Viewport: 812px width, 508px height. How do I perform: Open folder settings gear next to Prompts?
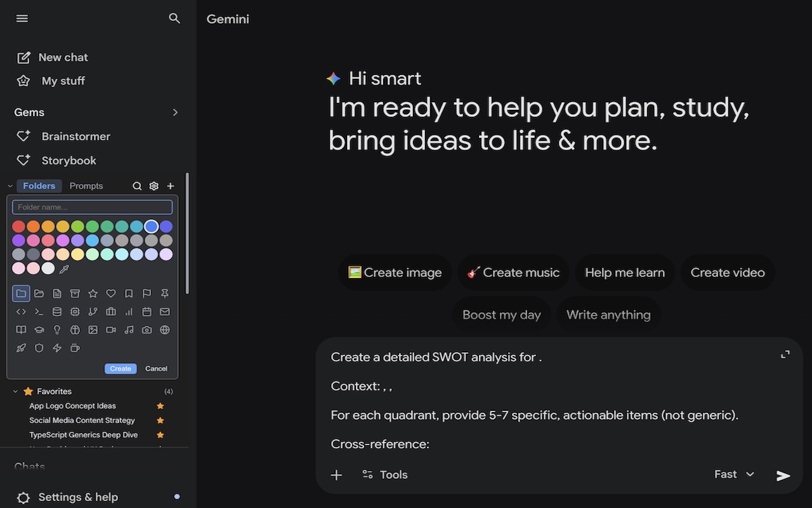(154, 186)
